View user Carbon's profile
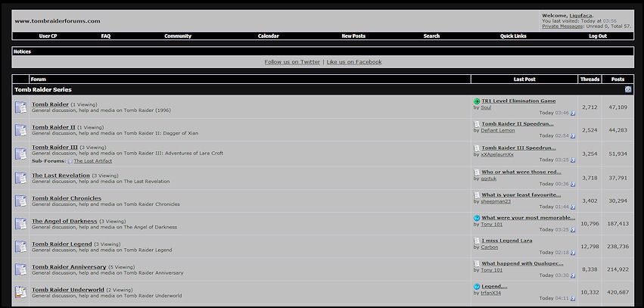Image resolution: width=644 pixels, height=308 pixels. pos(489,247)
